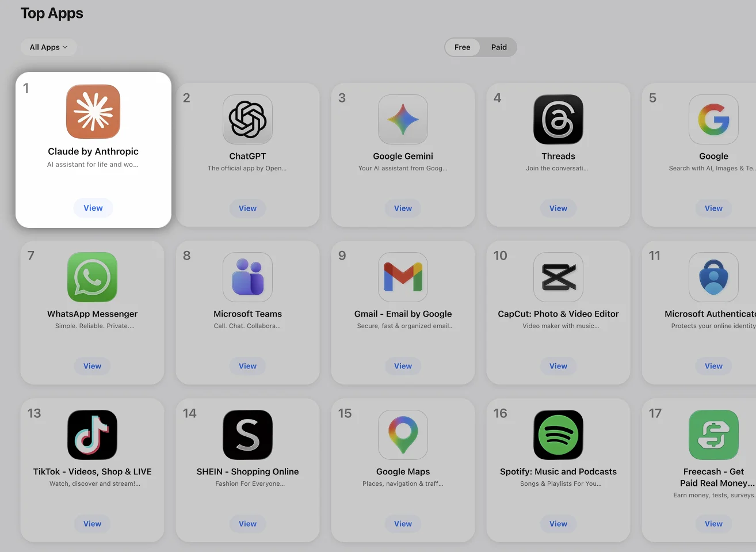Viewport: 756px width, 552px height.
Task: Select the 'Microsoft Teams' app title
Action: [247, 314]
